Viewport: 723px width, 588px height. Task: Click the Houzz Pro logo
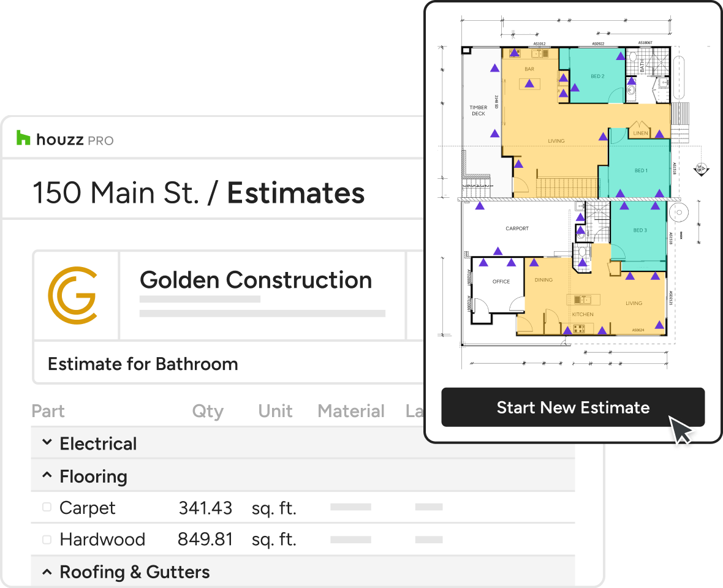[65, 139]
